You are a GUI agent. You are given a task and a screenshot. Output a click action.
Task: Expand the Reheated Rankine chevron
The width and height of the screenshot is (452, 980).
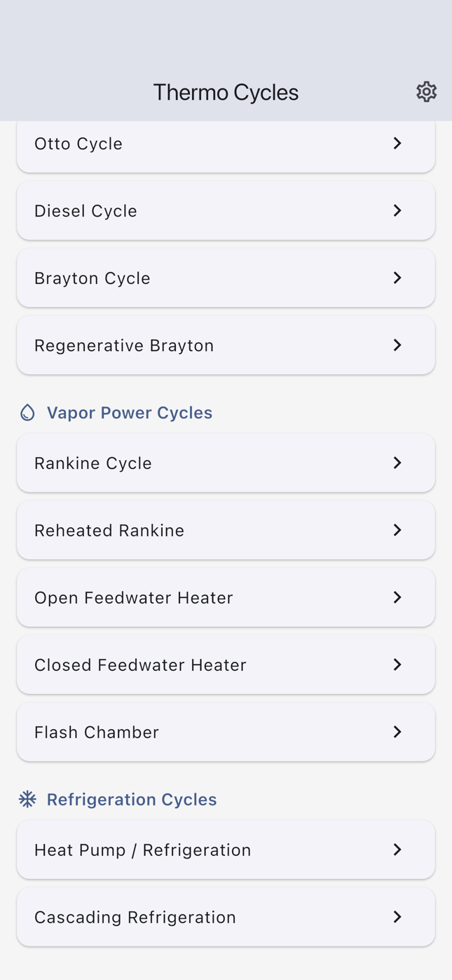tap(397, 530)
